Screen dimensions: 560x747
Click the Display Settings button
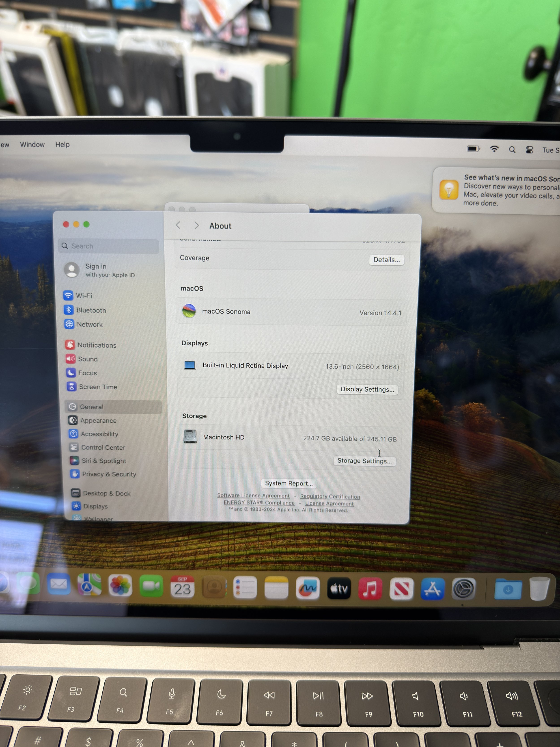tap(367, 389)
